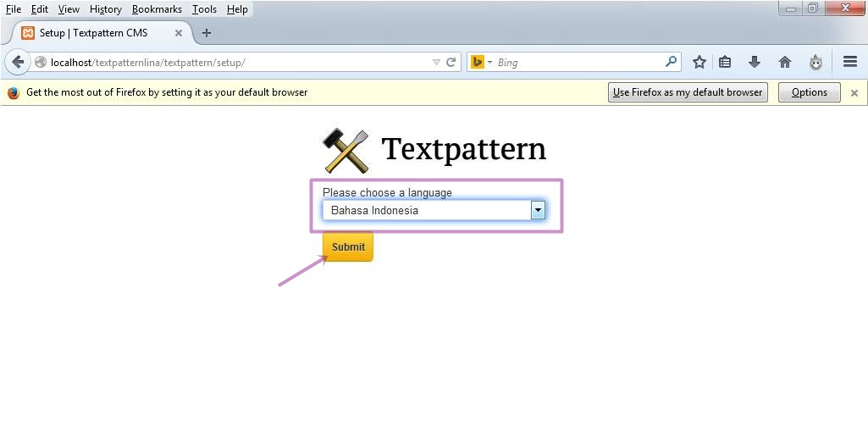868x426 pixels.
Task: Click the browser Back arrow button
Action: [18, 62]
